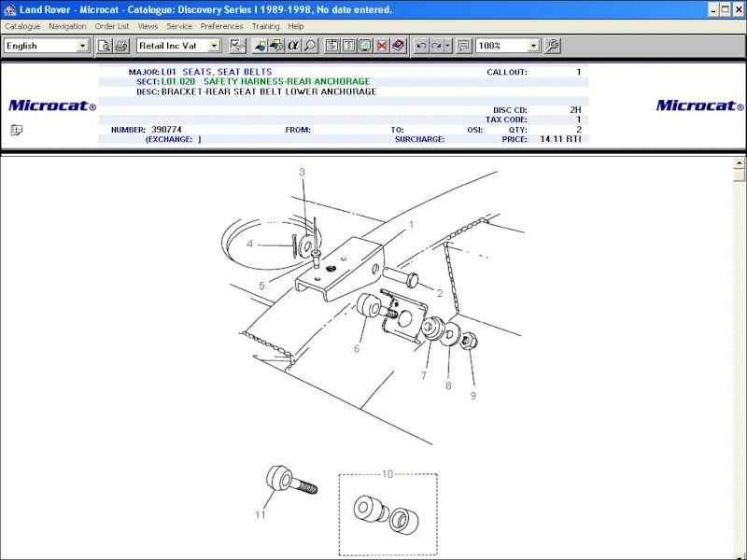Open the Help menu
Screen dimensions: 747x560
click(x=295, y=26)
